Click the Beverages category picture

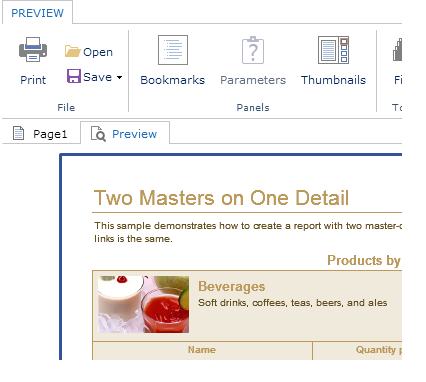point(144,304)
